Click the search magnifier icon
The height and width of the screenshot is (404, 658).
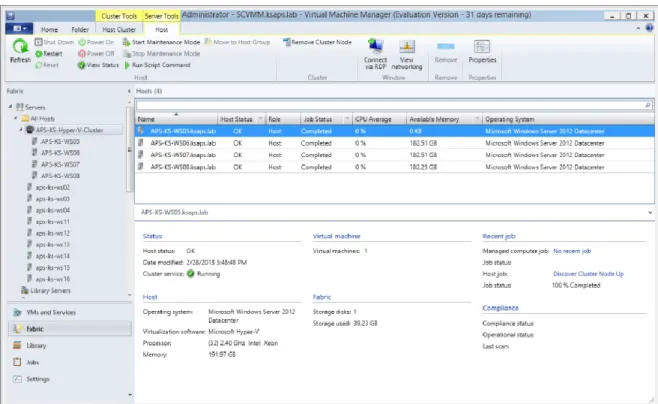[x=648, y=105]
